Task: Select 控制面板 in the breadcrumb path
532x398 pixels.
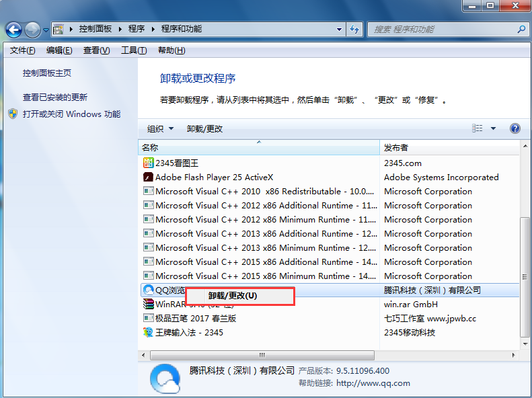Action: [x=96, y=29]
